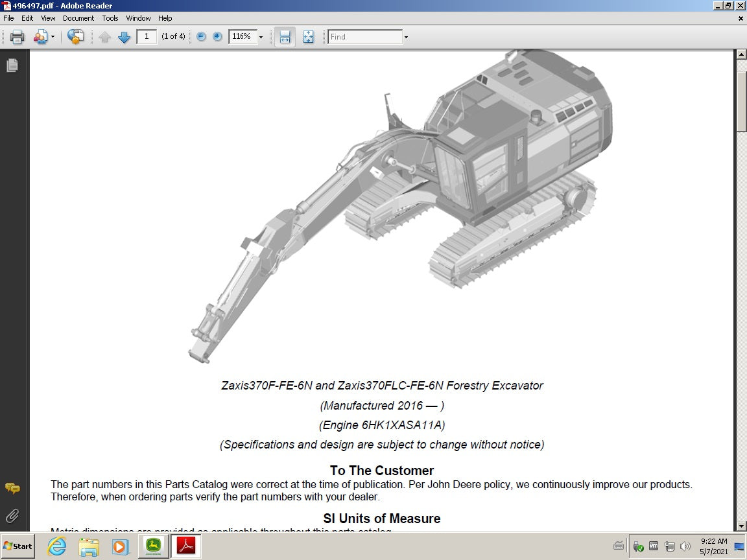The height and width of the screenshot is (560, 747).
Task: Zoom out with the minus button
Action: coord(201,37)
